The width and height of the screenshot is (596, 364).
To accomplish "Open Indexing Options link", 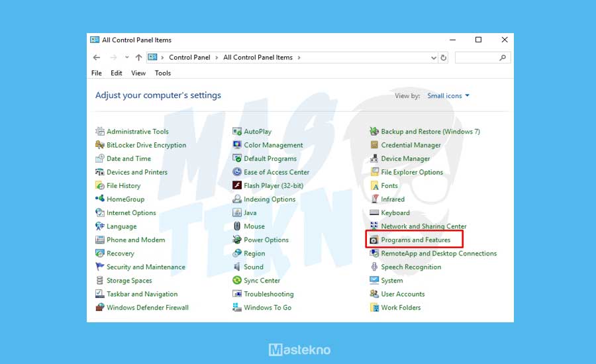I will [x=270, y=199].
